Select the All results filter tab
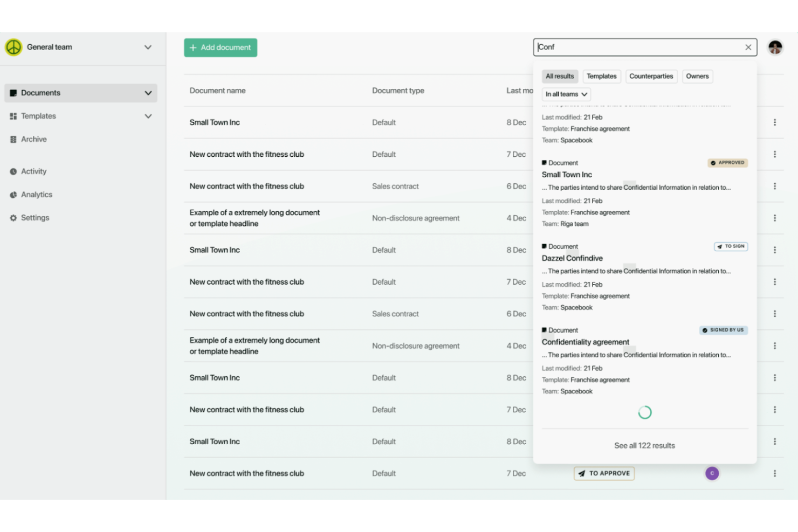This screenshot has height=532, width=798. click(x=560, y=77)
